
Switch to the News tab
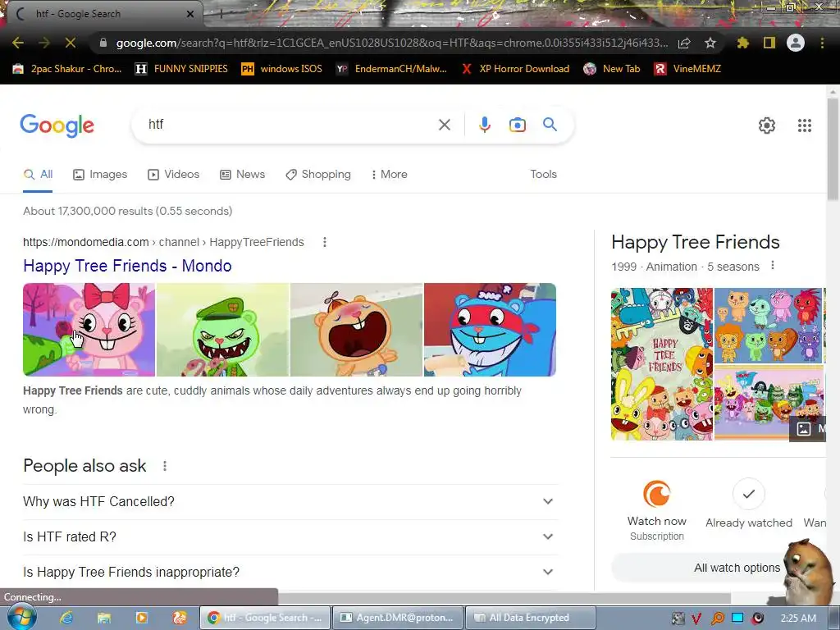[x=243, y=174]
